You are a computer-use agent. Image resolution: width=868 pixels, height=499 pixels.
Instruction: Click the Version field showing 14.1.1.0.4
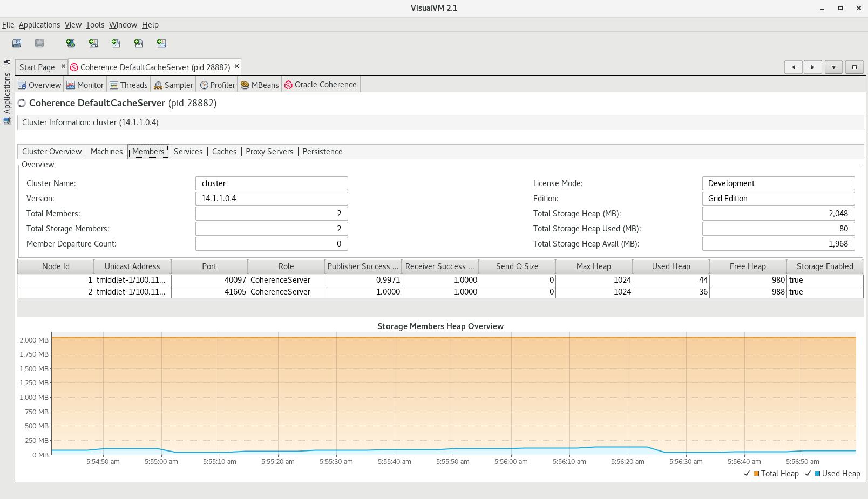click(272, 199)
